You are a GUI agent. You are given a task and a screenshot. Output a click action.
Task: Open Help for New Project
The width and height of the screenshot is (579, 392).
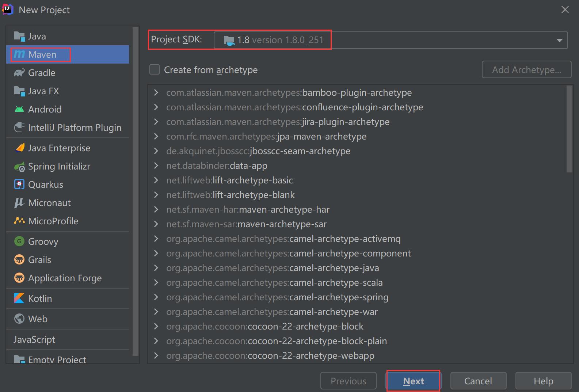coord(543,381)
